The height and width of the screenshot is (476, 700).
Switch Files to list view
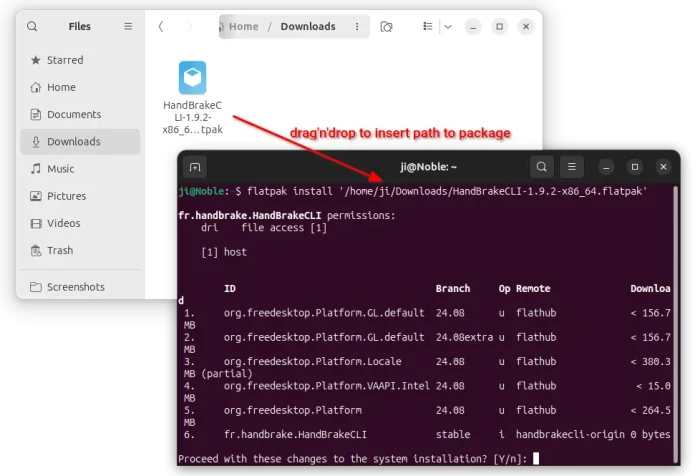tap(427, 27)
